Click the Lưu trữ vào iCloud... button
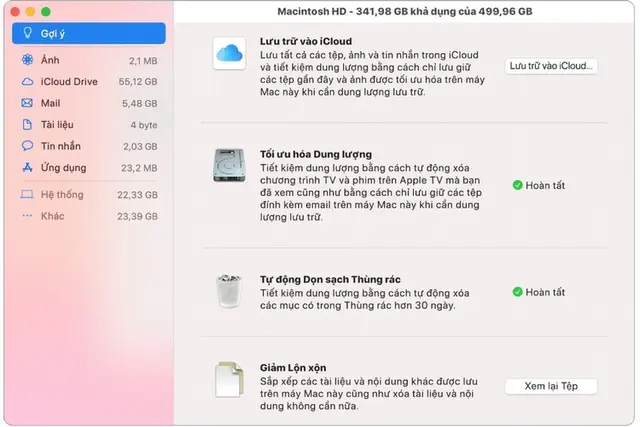This screenshot has height=427, width=640. (x=551, y=66)
